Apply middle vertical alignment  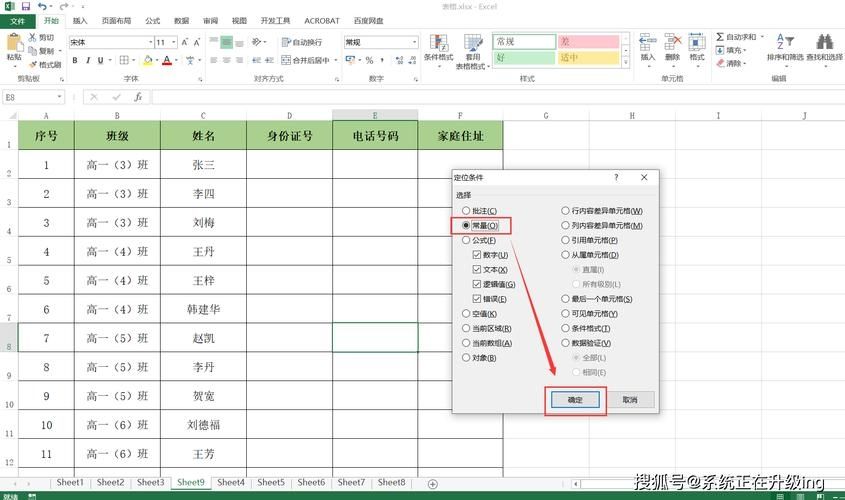click(x=226, y=42)
